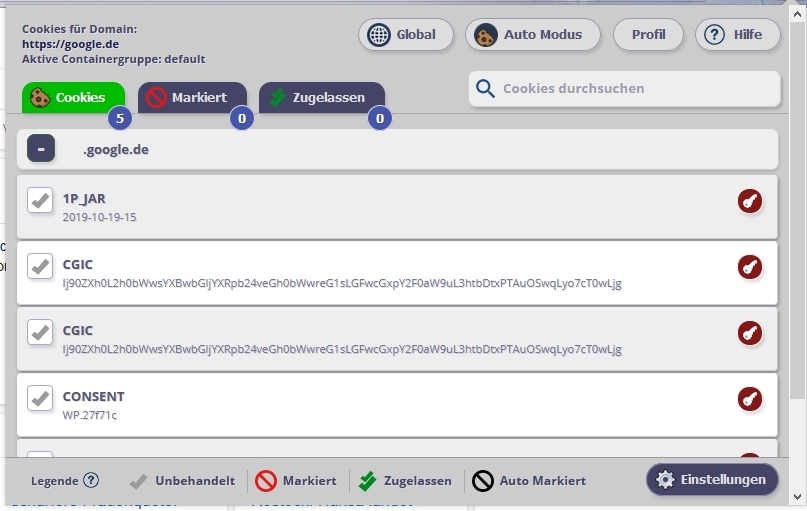Toggle the 1P_JAR cookie checkbox
The image size is (807, 511).
tap(40, 201)
